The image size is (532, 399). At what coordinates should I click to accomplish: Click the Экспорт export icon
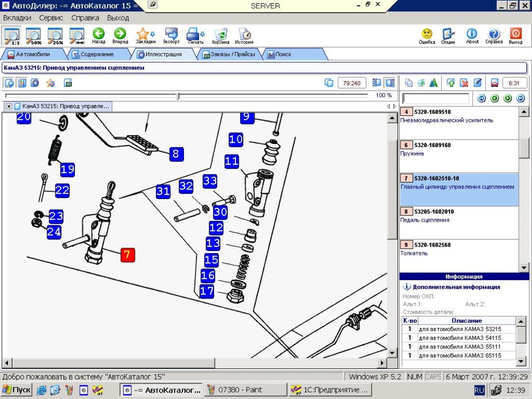click(x=171, y=35)
